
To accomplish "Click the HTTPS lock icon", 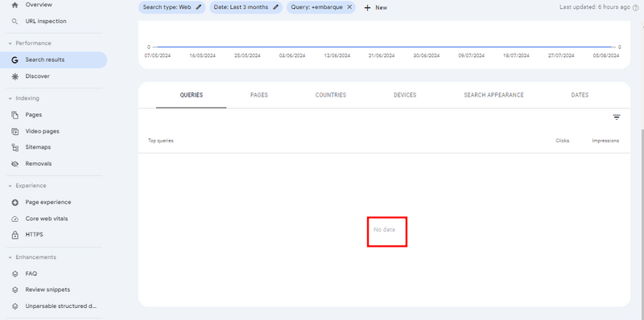I will pos(14,235).
